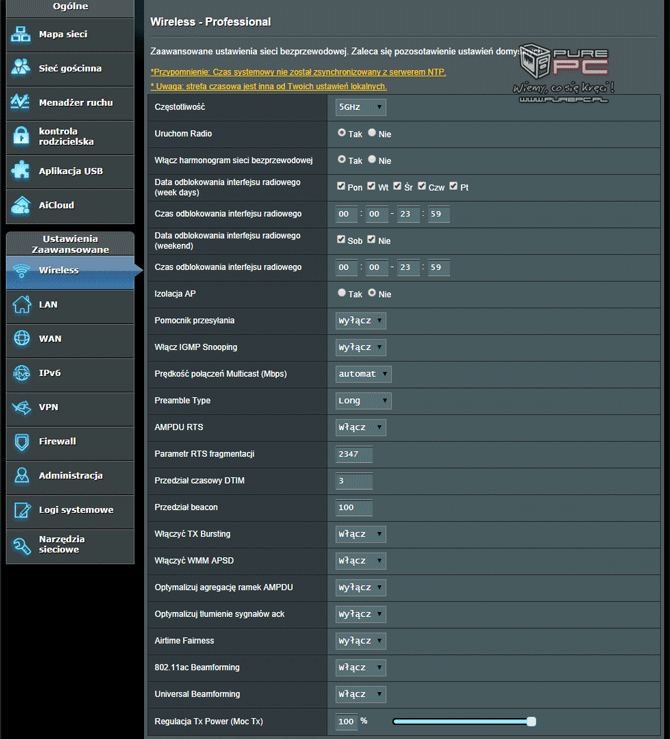
Task: Click the Aplikacja USB puzzle icon
Action: [x=21, y=171]
